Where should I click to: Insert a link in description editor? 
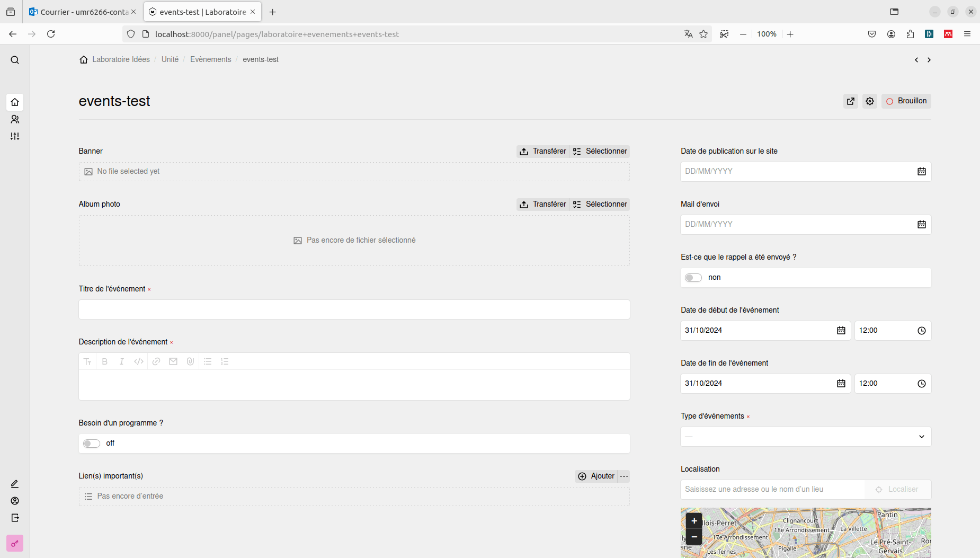point(156,361)
